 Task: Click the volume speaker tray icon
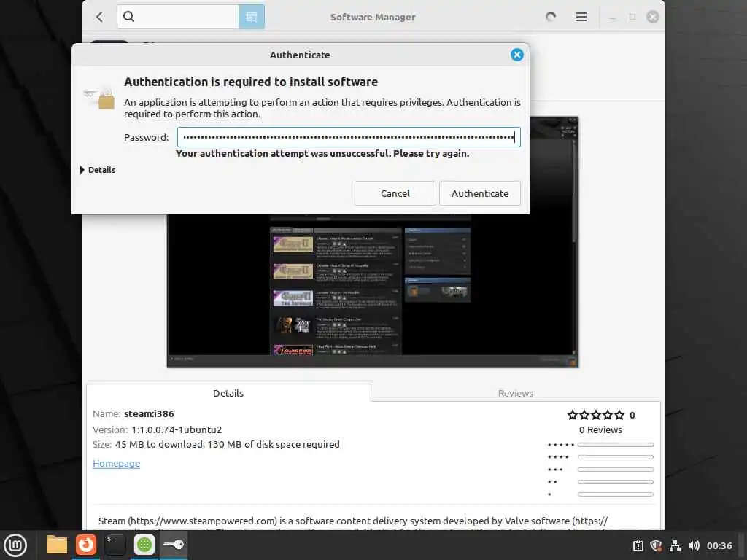pos(694,545)
